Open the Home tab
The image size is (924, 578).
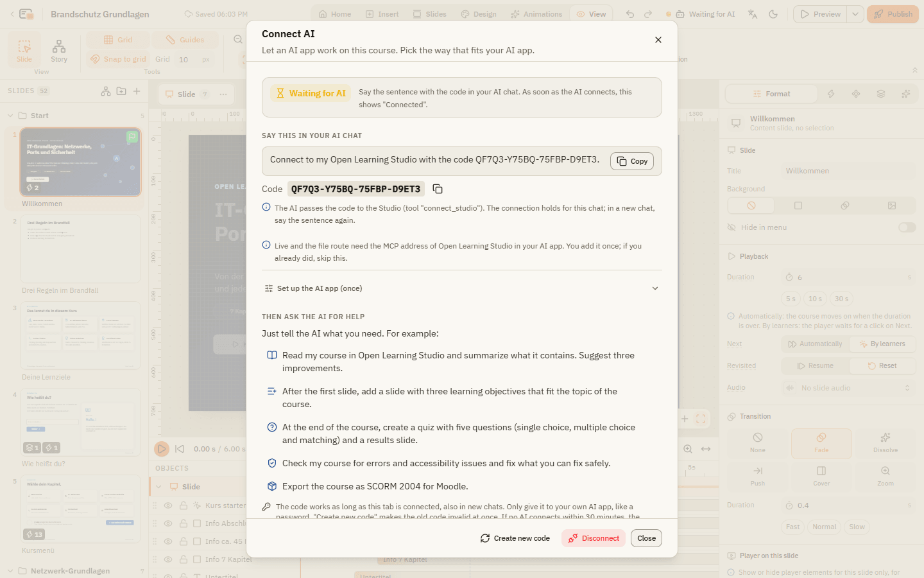point(335,14)
